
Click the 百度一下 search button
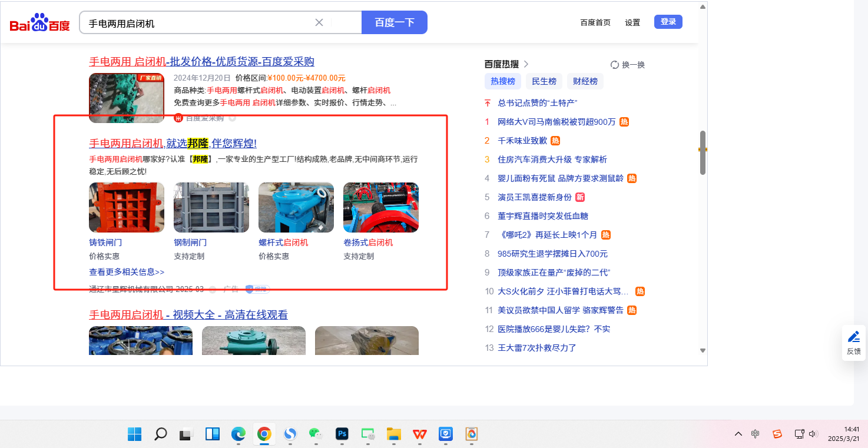395,22
